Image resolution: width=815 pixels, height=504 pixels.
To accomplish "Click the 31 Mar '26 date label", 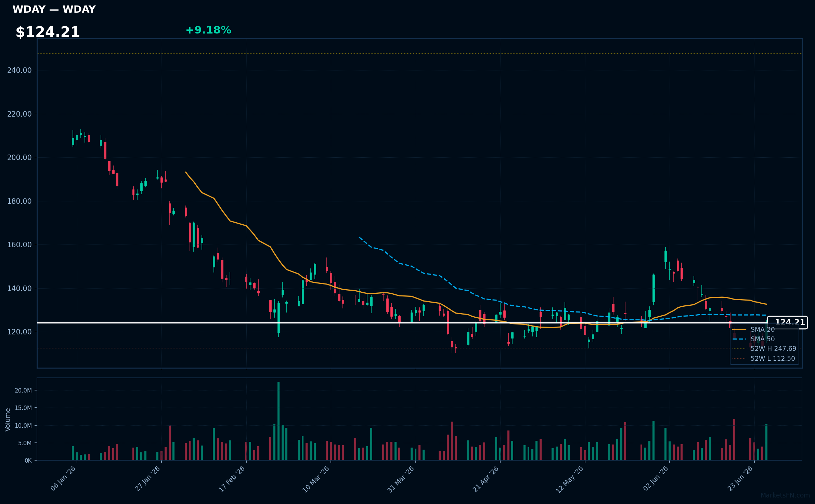I will coord(401,479).
